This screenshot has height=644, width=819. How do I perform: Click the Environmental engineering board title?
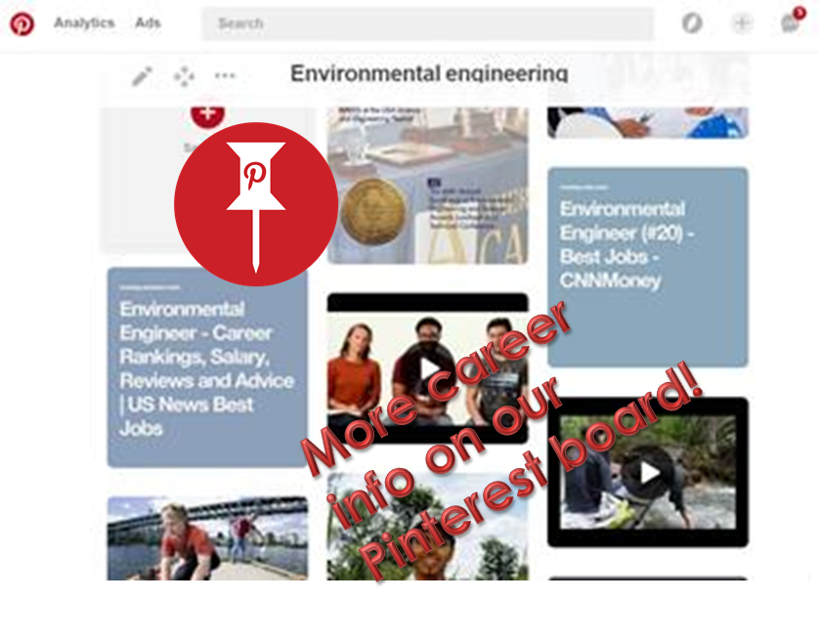429,73
